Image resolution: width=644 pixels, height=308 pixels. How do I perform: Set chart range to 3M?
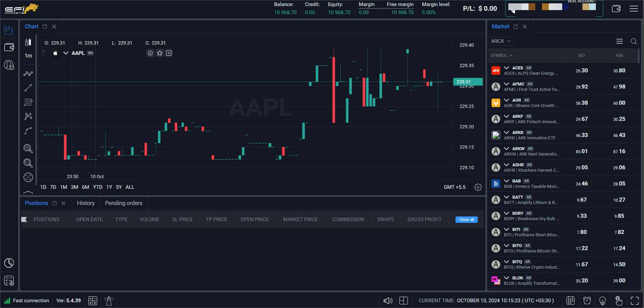coord(74,187)
